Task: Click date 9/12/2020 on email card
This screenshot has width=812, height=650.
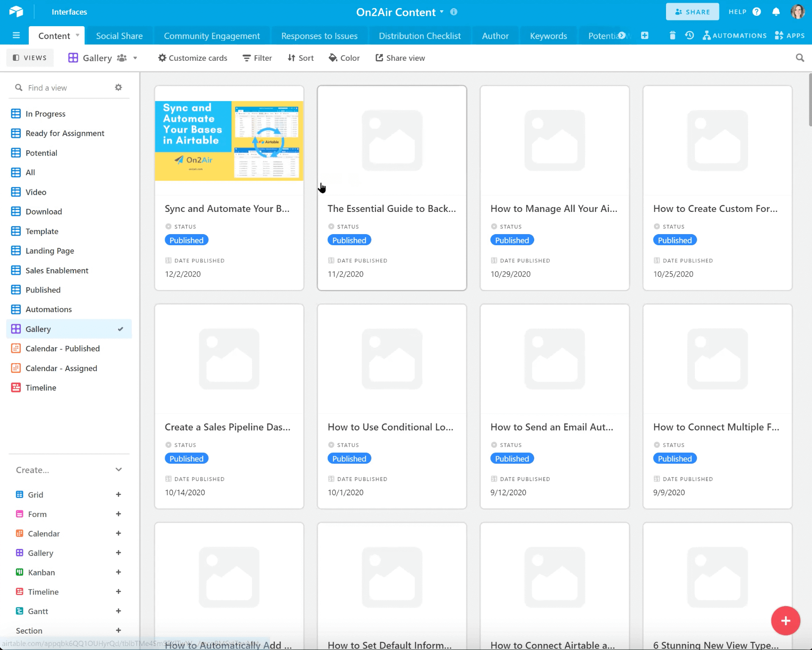Action: point(508,493)
